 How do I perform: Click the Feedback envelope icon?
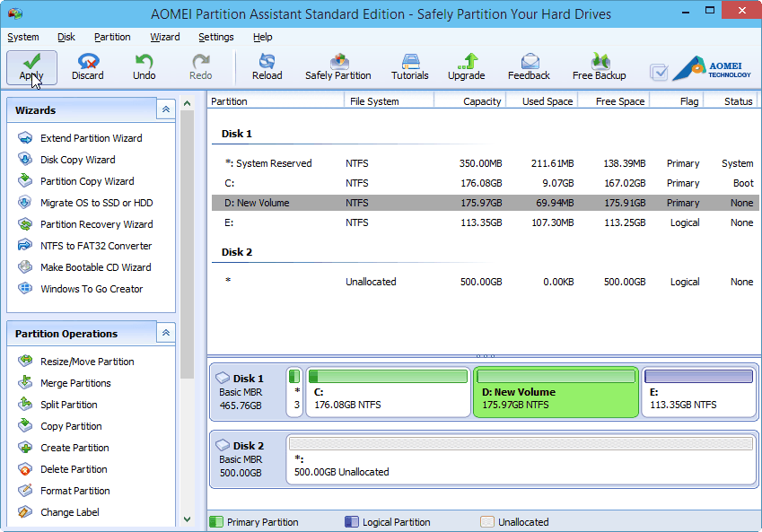530,61
